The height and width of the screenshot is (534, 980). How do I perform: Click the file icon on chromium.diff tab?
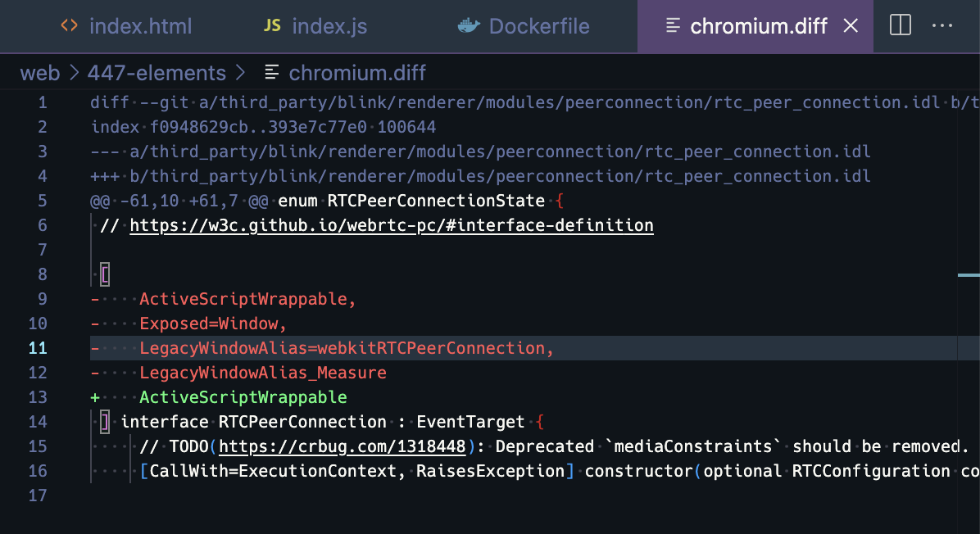click(673, 26)
